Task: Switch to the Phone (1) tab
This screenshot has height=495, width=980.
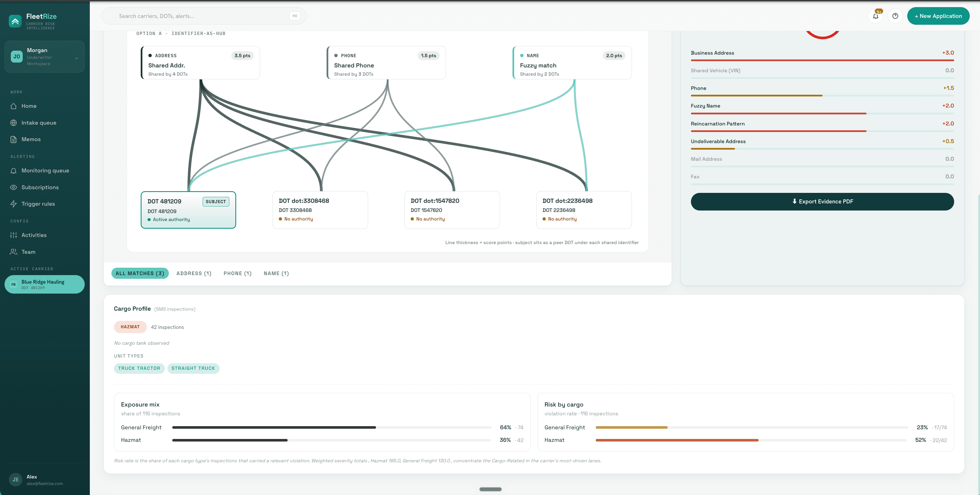Action: pos(237,273)
